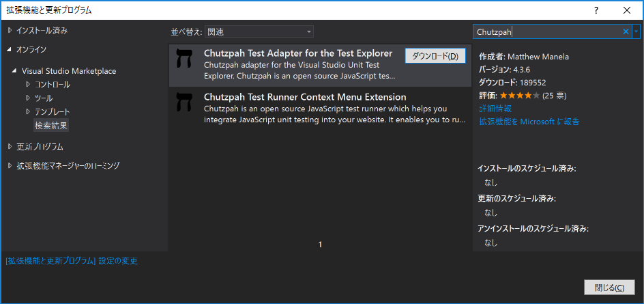Click the ダウンロード: 189552 count text
This screenshot has height=304, width=644.
point(512,83)
